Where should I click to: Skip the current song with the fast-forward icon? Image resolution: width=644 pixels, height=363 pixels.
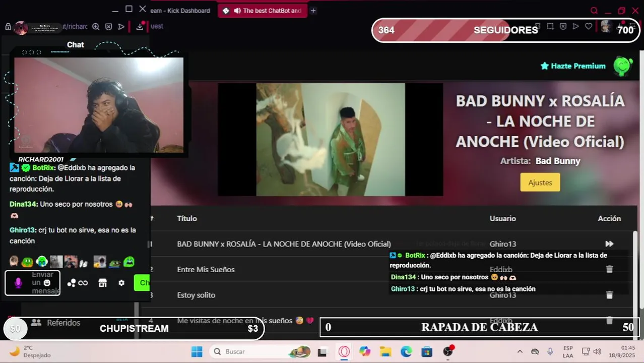click(609, 244)
